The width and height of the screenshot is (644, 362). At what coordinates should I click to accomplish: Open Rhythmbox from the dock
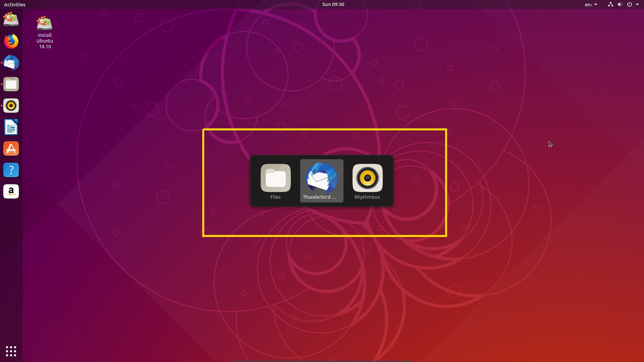pyautogui.click(x=11, y=106)
